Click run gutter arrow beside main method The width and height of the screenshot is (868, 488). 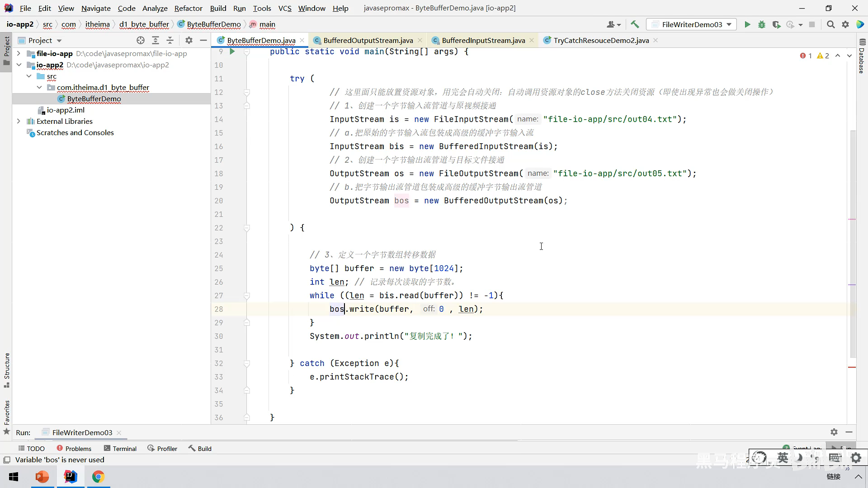point(232,52)
